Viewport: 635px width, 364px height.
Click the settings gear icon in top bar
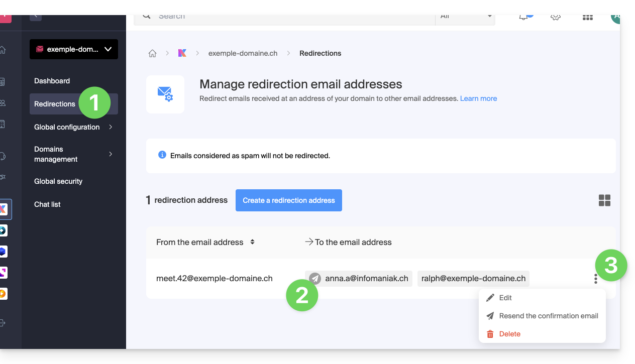[x=556, y=17]
